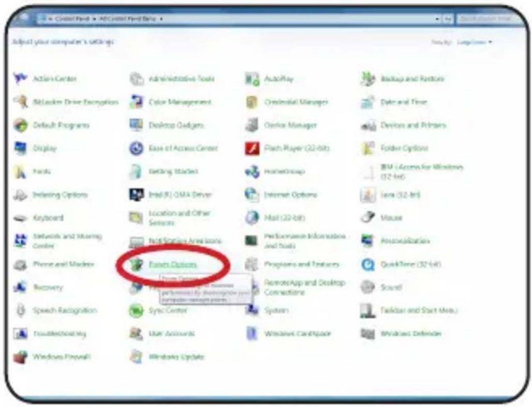Open Mail (32-bit) link
This screenshot has height=407, width=532.
pyautogui.click(x=284, y=218)
